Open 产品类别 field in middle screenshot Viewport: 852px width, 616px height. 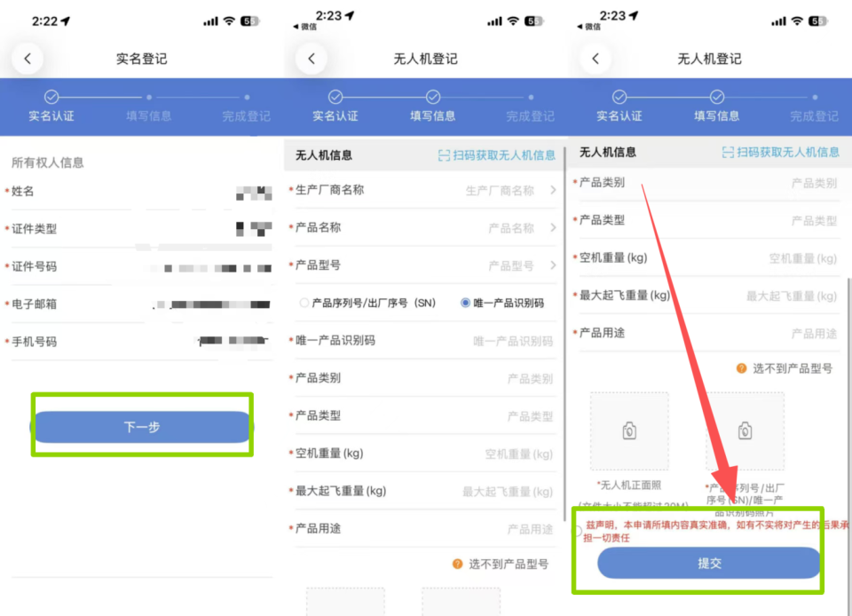tap(424, 378)
